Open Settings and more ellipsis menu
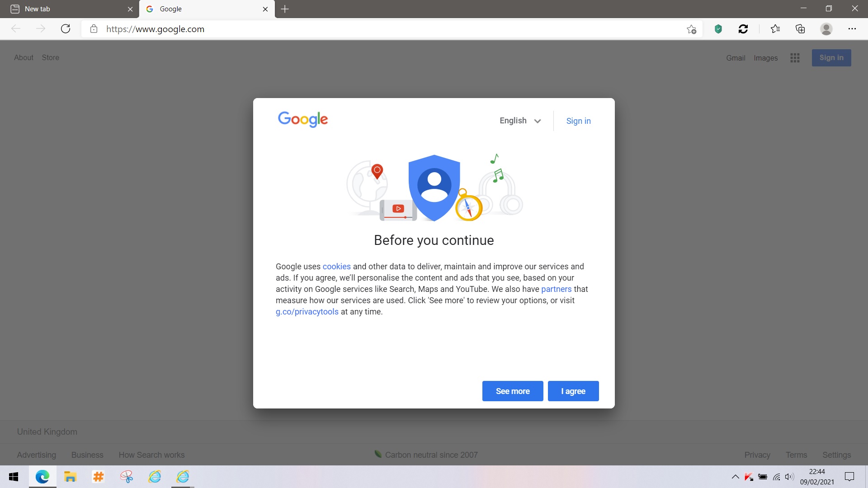 pyautogui.click(x=852, y=29)
